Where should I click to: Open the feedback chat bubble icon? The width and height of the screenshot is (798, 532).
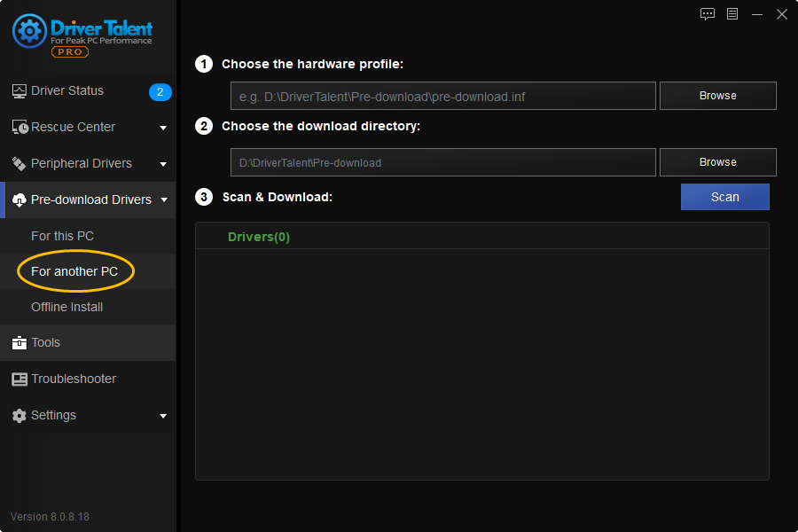coord(708,14)
